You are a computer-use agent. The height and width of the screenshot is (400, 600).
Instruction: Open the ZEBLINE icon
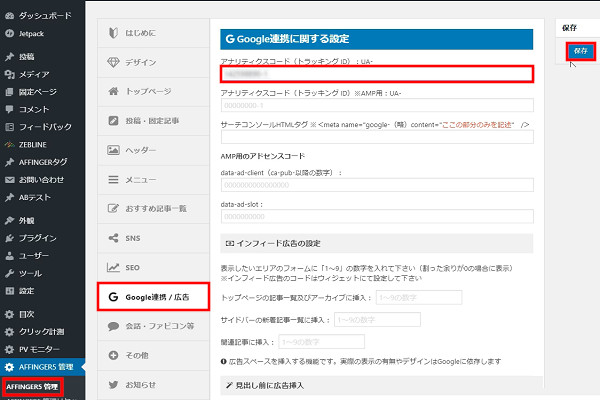tap(10, 145)
